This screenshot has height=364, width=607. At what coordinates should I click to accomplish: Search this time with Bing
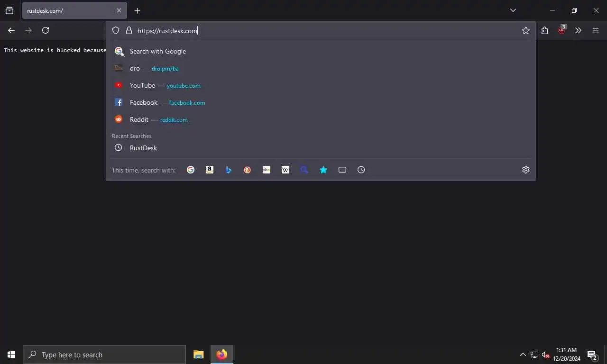coord(229,170)
